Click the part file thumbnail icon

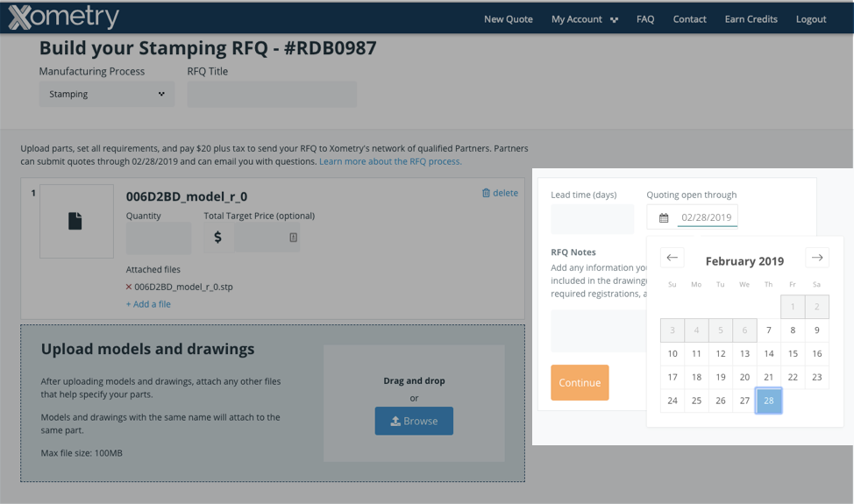tap(75, 221)
